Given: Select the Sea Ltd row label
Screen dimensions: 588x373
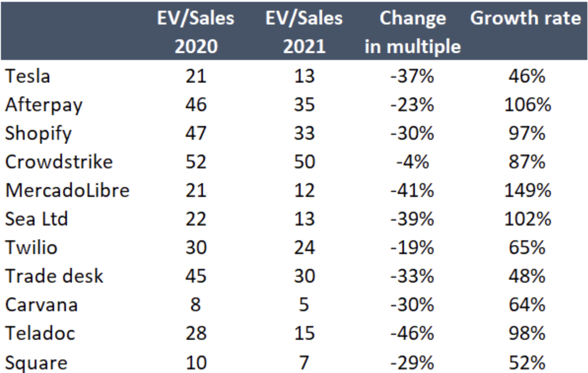Looking at the screenshot, I should click(37, 219).
